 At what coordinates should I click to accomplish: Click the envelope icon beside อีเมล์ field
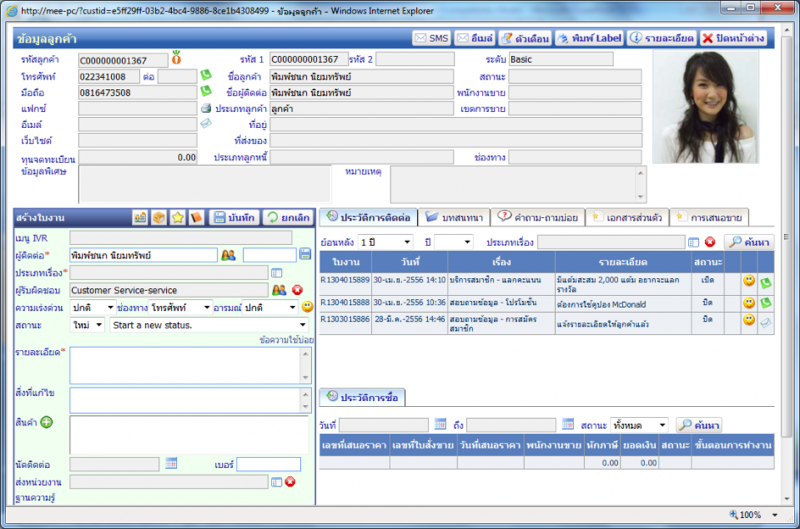pos(206,123)
